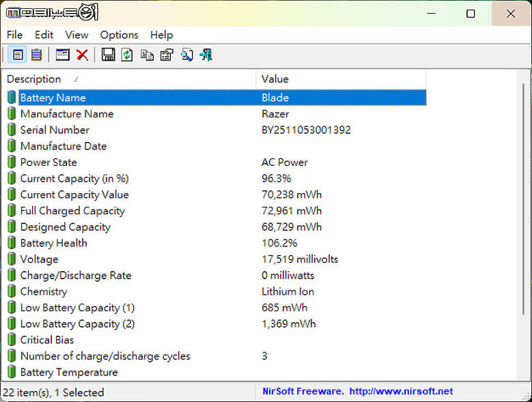
Task: Open the Help menu
Action: (161, 35)
